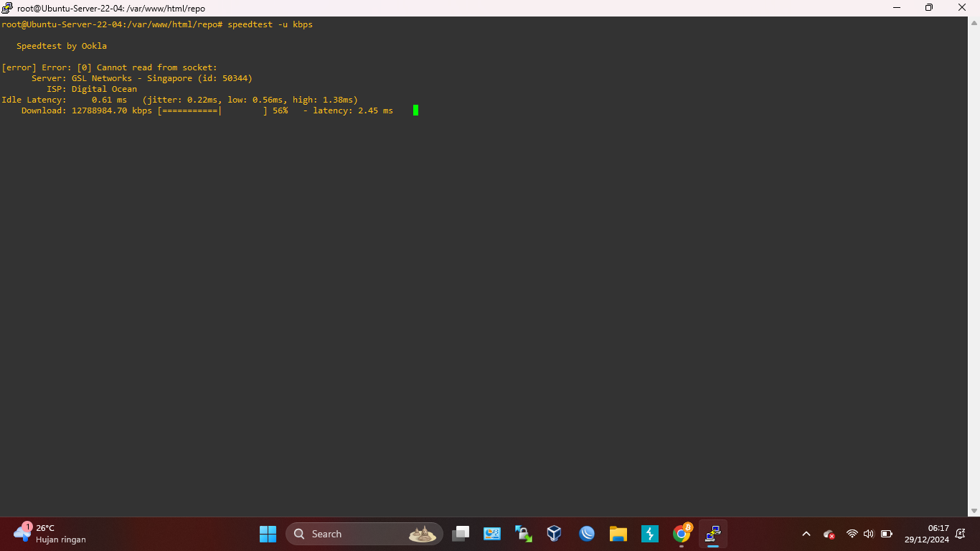Viewport: 980px width, 551px height.
Task: Open the Windows Start menu
Action: click(268, 534)
